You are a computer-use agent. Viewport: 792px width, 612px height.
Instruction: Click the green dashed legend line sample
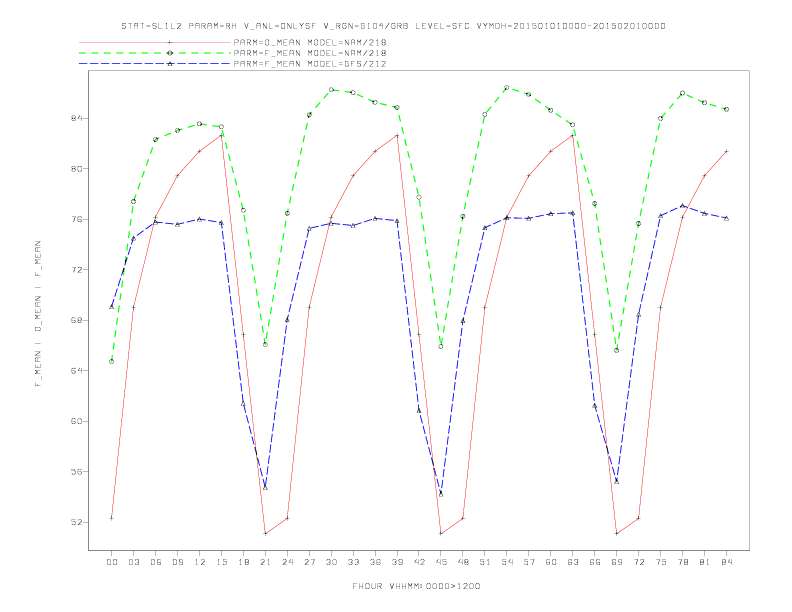pos(155,53)
